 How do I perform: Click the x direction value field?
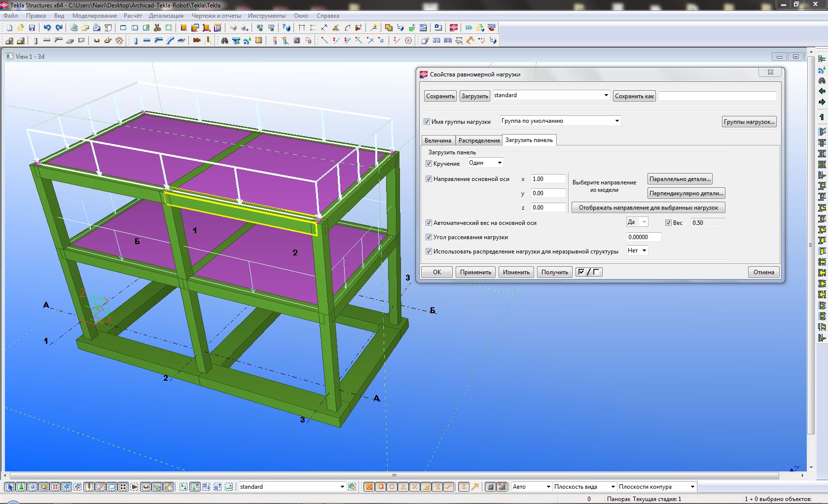547,179
